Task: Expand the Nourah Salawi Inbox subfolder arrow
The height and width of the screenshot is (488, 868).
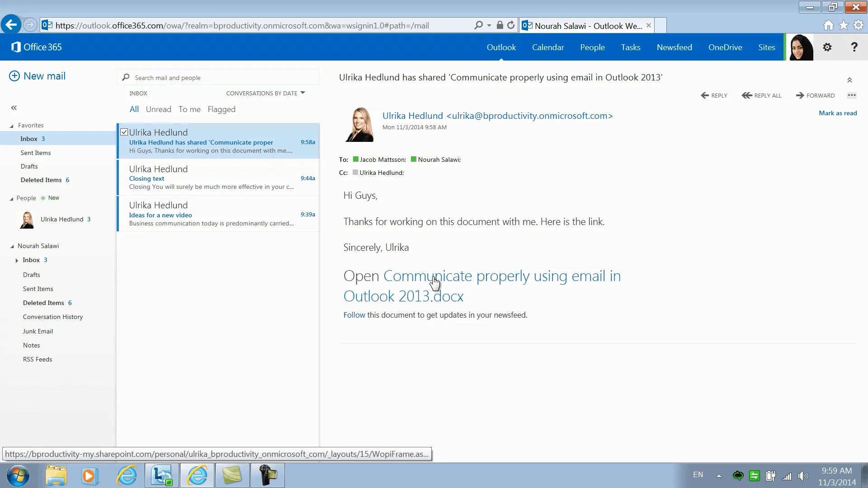Action: [17, 260]
